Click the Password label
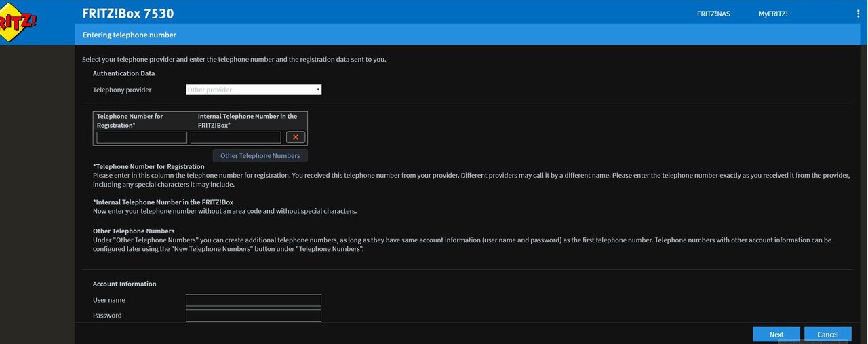Viewport: 868px width, 344px height. pyautogui.click(x=107, y=316)
